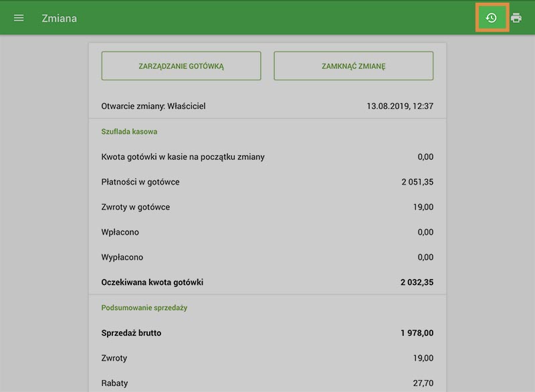
Task: Click the expected cash value 2 032,35
Action: [x=417, y=282]
